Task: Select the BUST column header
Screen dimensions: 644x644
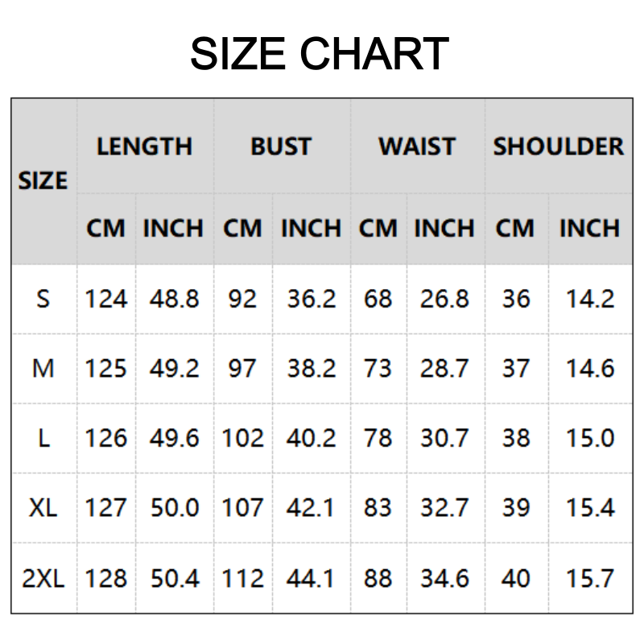Action: click(x=280, y=147)
